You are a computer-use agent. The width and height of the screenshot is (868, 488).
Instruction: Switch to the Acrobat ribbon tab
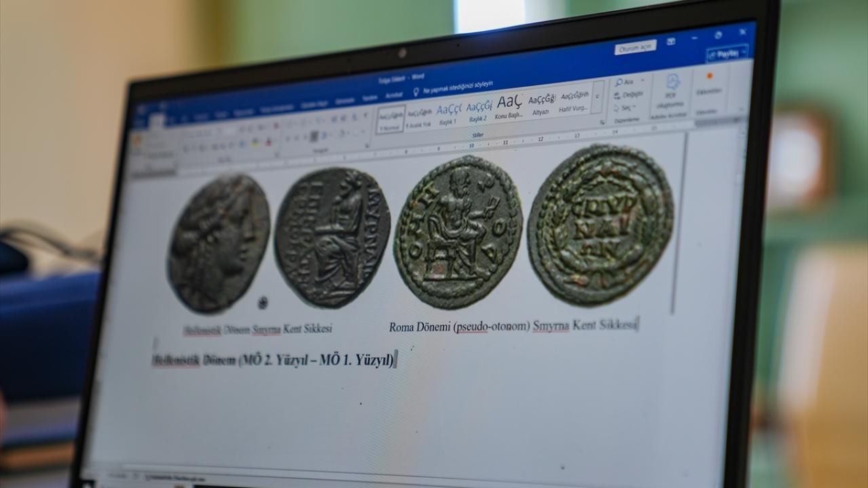[x=394, y=96]
